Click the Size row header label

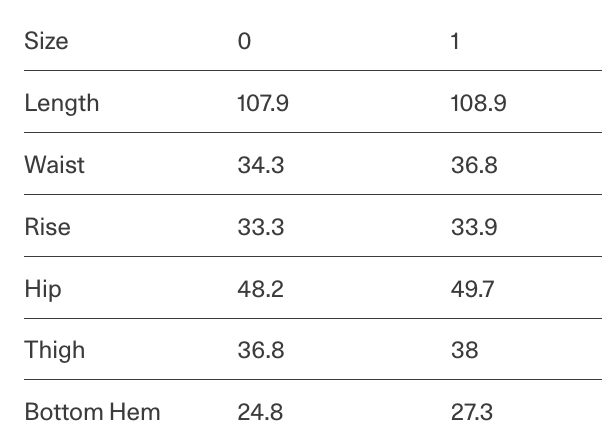pyautogui.click(x=46, y=41)
